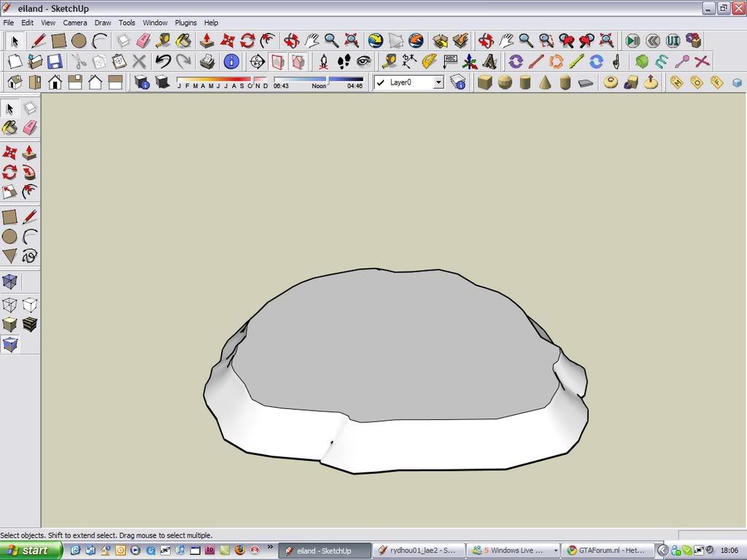747x560 pixels.
Task: Activate the eiland - SketchUp taskbar button
Action: [325, 551]
